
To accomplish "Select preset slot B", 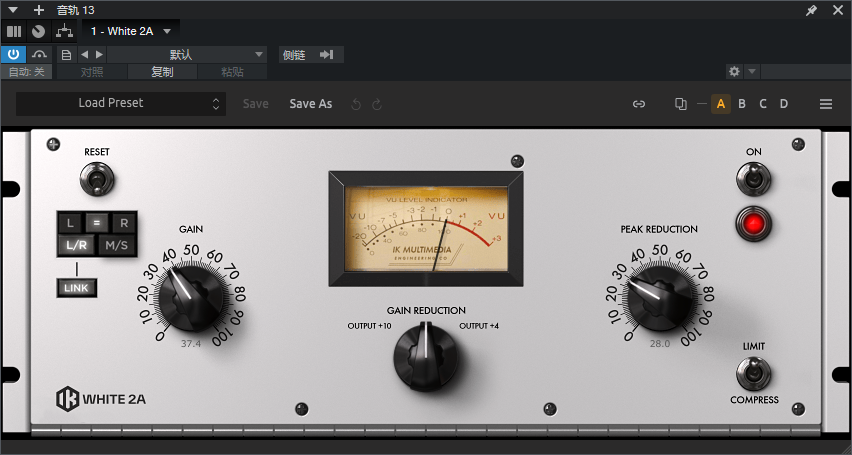I will click(x=742, y=104).
